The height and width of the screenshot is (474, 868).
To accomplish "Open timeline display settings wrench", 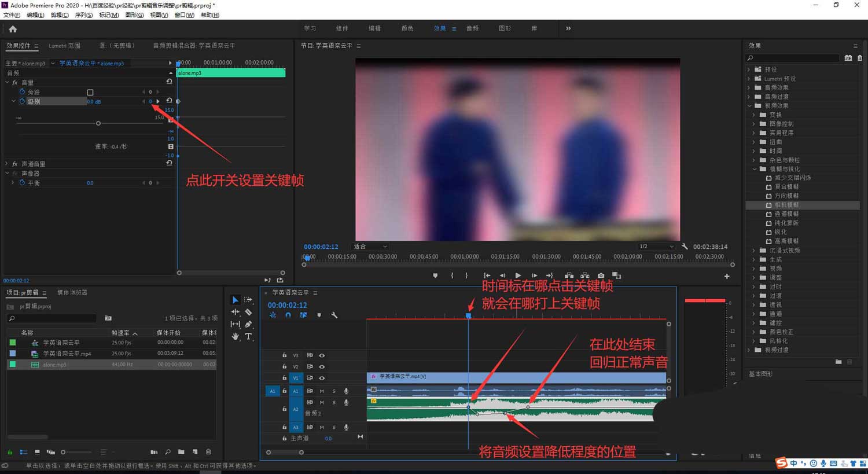I will click(x=334, y=315).
